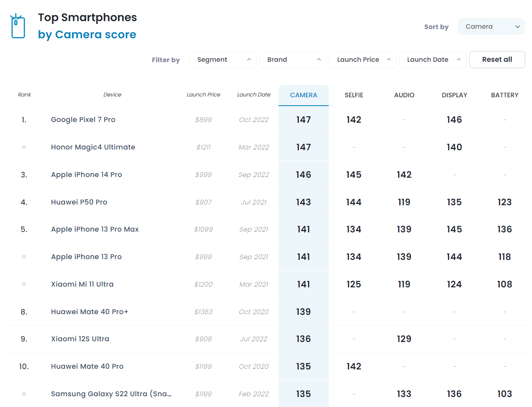Open the Apple iPhone 13 Pro Max entry
Image resolution: width=532 pixels, height=407 pixels.
pos(95,229)
